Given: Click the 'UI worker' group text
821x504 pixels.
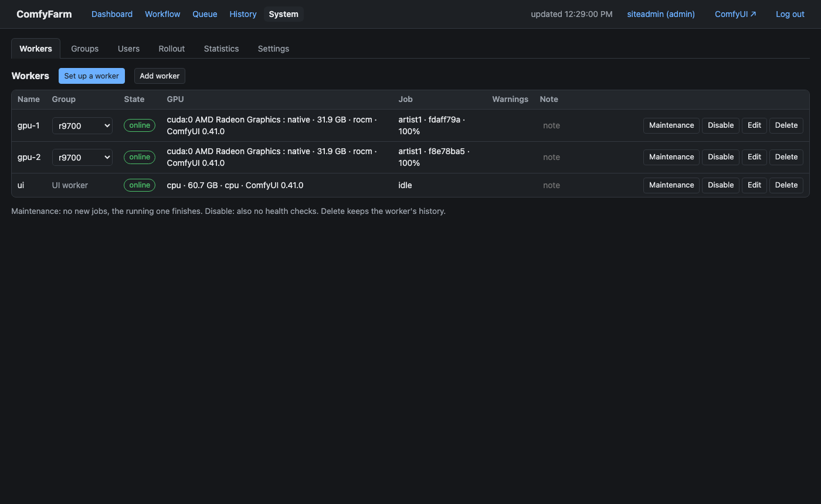Looking at the screenshot, I should click(x=70, y=185).
